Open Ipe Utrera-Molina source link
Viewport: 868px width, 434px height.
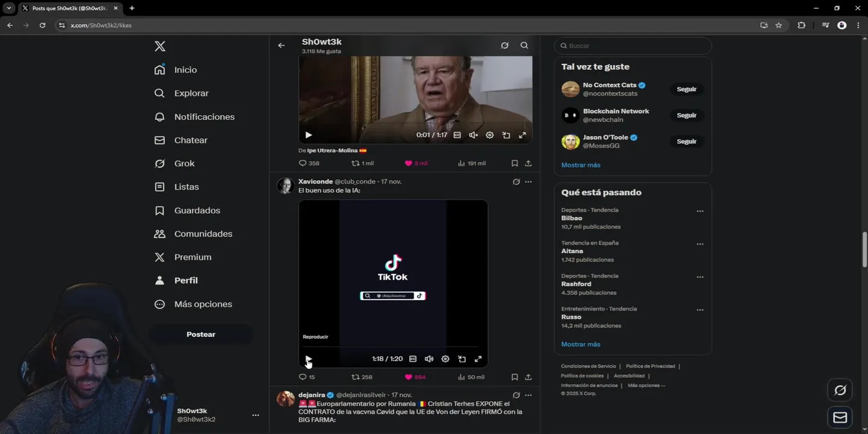(x=333, y=151)
